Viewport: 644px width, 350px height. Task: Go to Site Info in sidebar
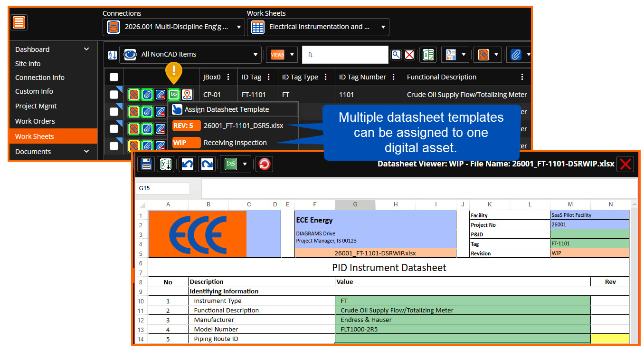28,64
